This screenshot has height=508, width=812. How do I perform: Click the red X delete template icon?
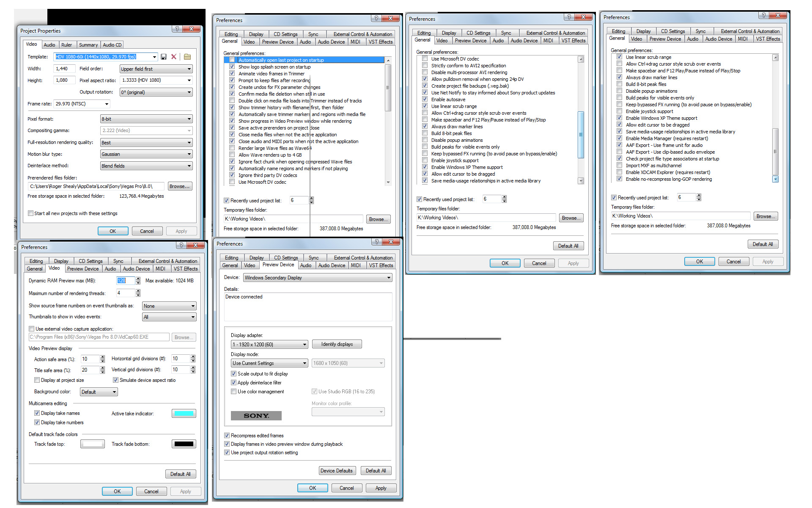click(x=174, y=57)
